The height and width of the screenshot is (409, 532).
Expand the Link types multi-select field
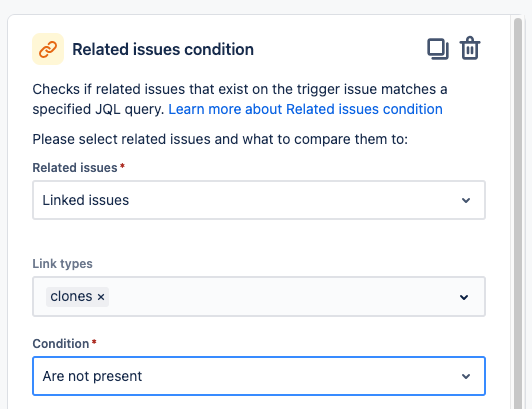259,297
